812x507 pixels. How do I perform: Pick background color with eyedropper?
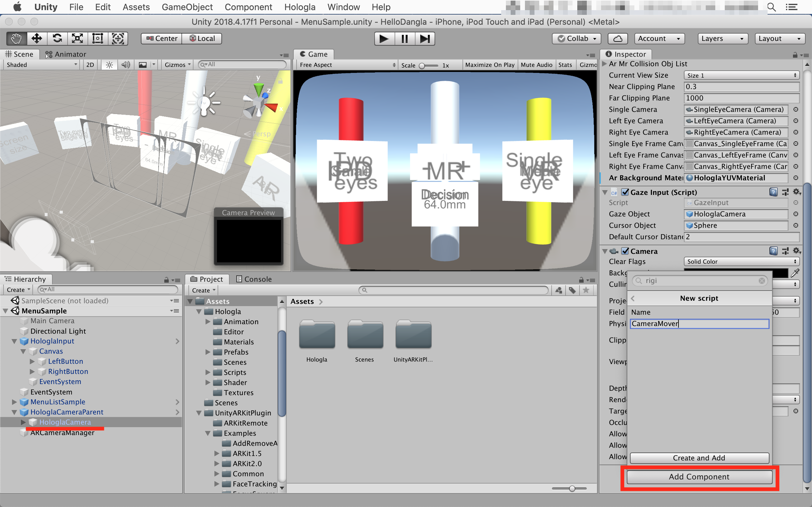(x=795, y=273)
